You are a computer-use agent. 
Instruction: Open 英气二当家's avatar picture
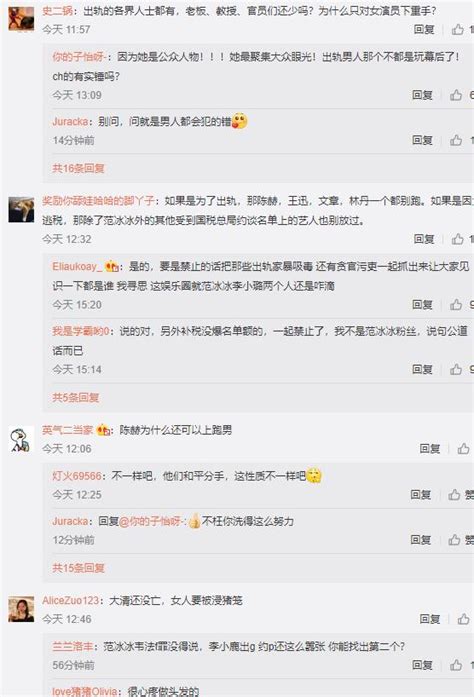(x=21, y=439)
